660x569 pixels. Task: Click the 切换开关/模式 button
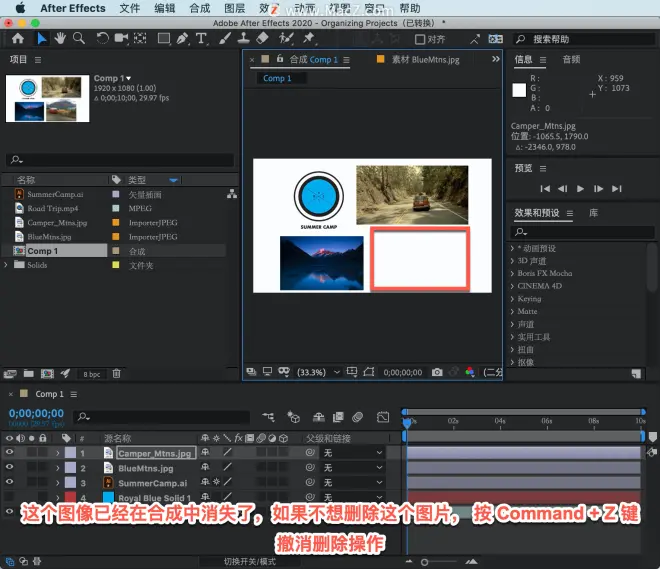tap(250, 561)
